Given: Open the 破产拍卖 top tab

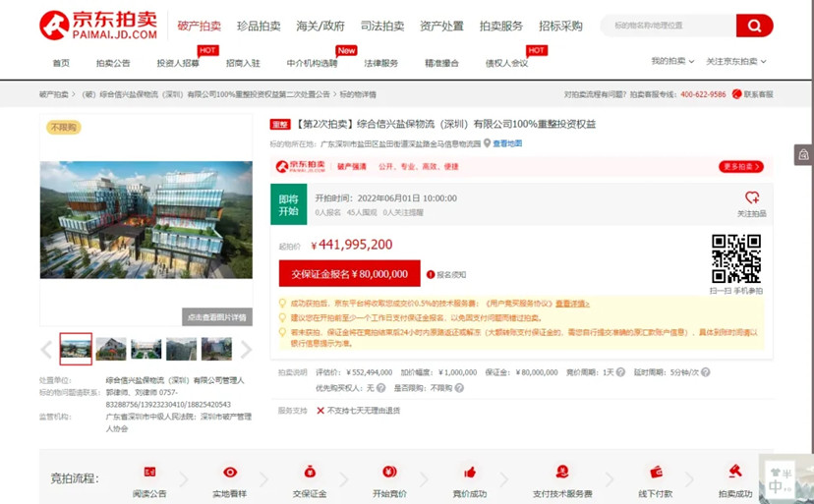Looking at the screenshot, I should tap(200, 26).
